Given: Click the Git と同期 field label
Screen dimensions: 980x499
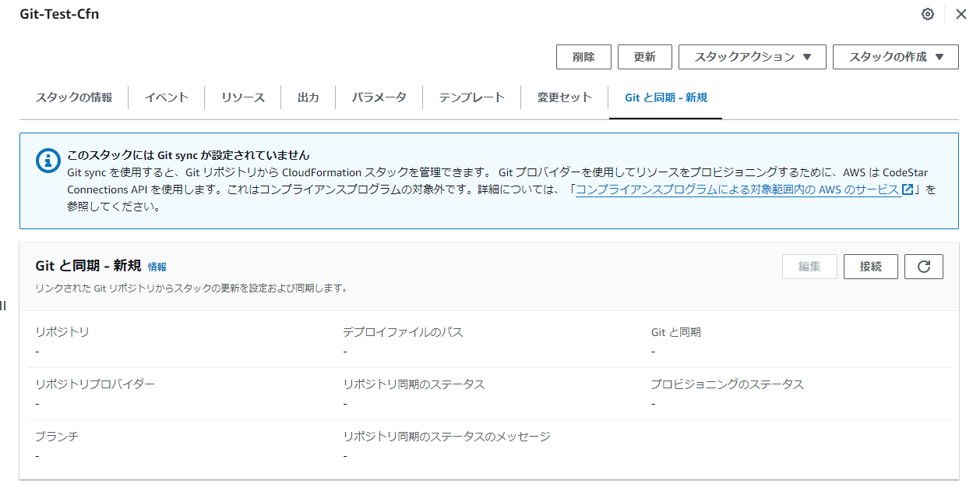Looking at the screenshot, I should (x=676, y=332).
